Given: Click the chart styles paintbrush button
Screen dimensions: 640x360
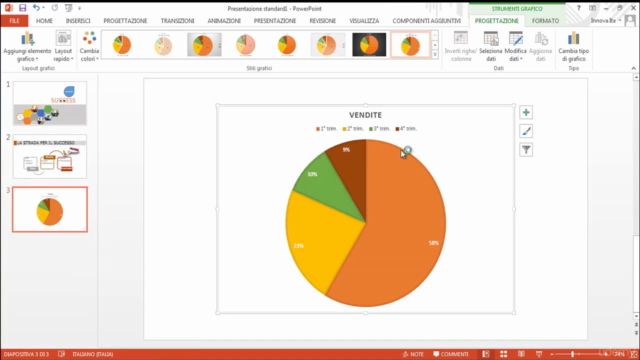Looking at the screenshot, I should pos(526,131).
